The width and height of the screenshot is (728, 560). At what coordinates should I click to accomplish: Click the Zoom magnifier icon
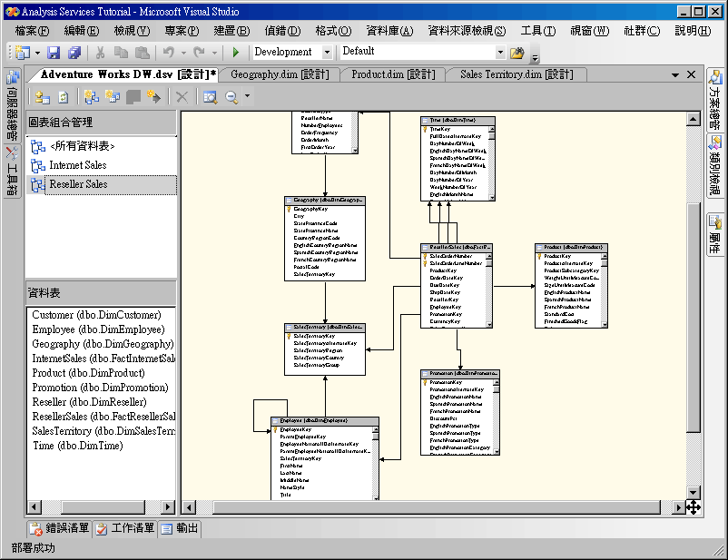[x=231, y=97]
